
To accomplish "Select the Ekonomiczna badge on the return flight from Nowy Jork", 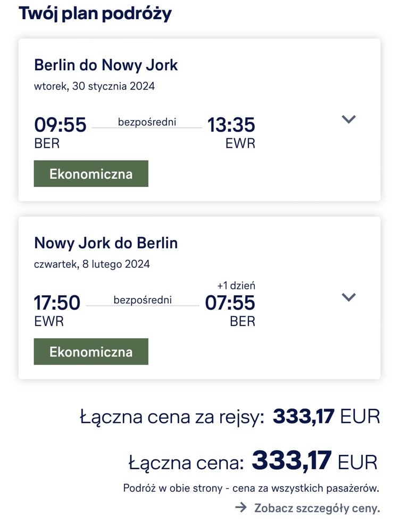I will pos(91,352).
